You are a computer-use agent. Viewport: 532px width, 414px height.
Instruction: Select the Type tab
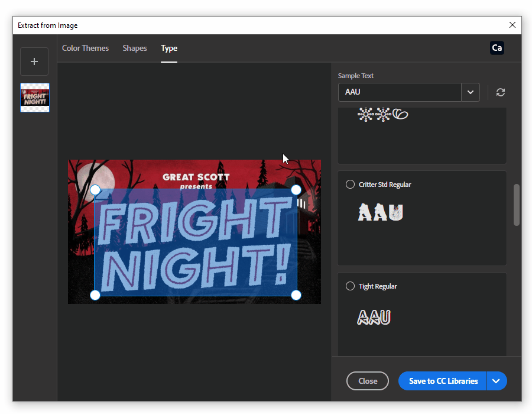(x=169, y=48)
